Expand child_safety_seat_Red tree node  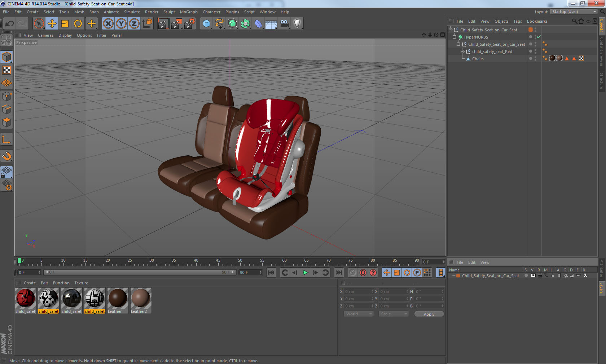click(462, 52)
